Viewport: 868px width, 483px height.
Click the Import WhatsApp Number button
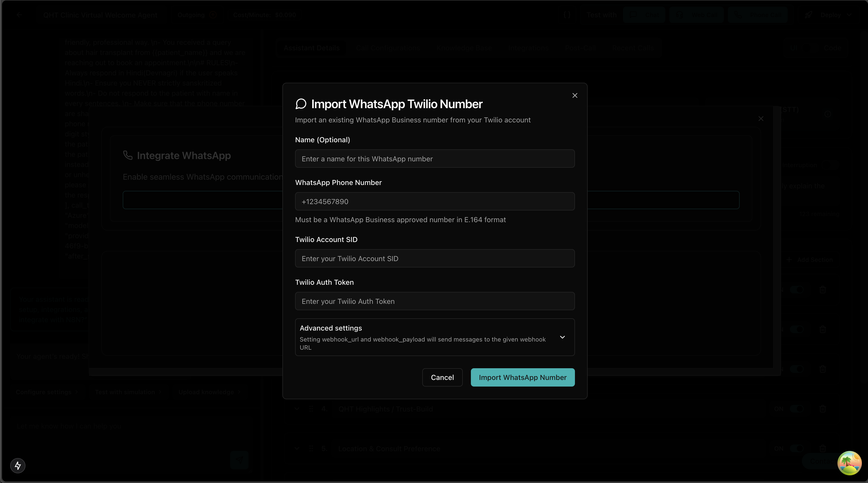click(x=522, y=377)
